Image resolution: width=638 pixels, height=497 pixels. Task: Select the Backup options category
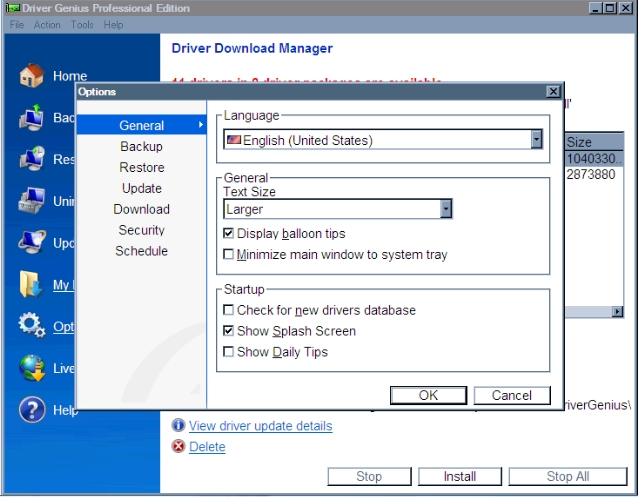[142, 146]
